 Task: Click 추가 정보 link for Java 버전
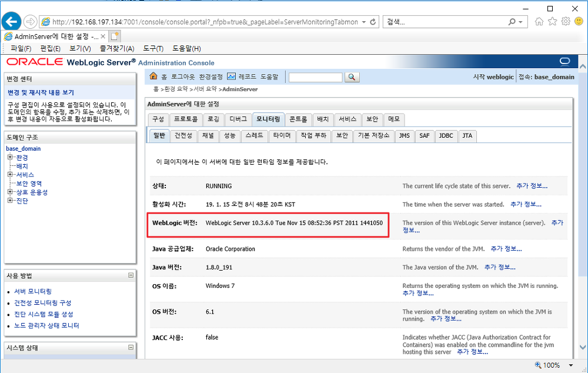pos(500,267)
